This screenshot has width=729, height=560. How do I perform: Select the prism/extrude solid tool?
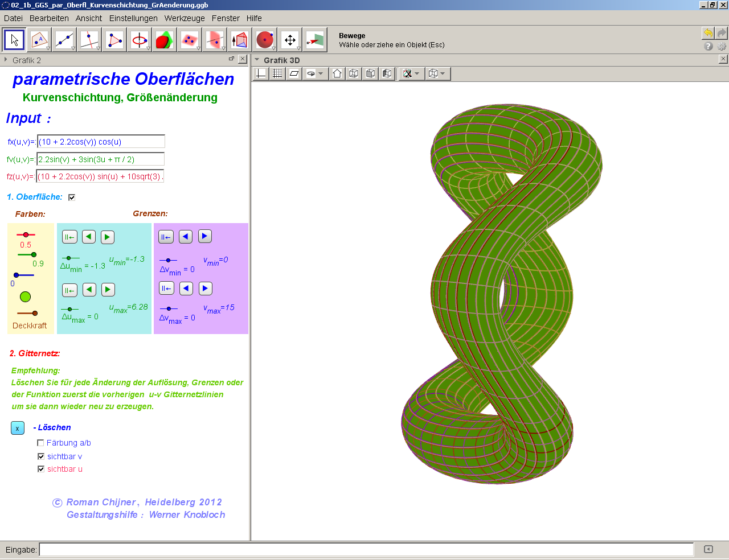[240, 40]
